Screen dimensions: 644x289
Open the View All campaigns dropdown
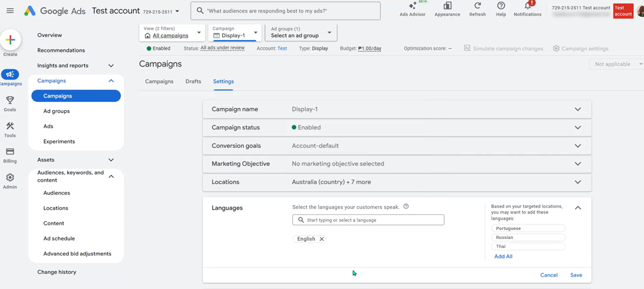tap(172, 32)
